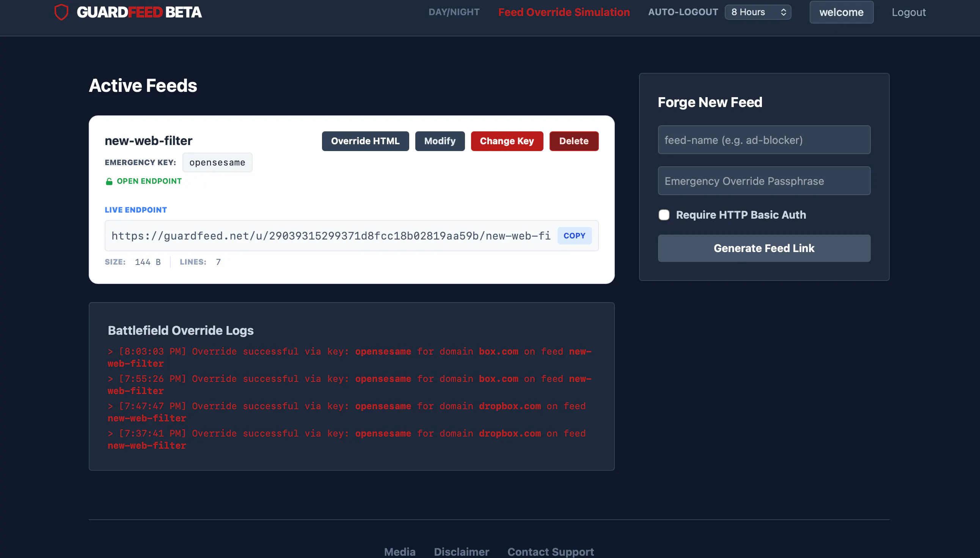This screenshot has height=558, width=980.
Task: Open the Media footer link
Action: point(400,552)
